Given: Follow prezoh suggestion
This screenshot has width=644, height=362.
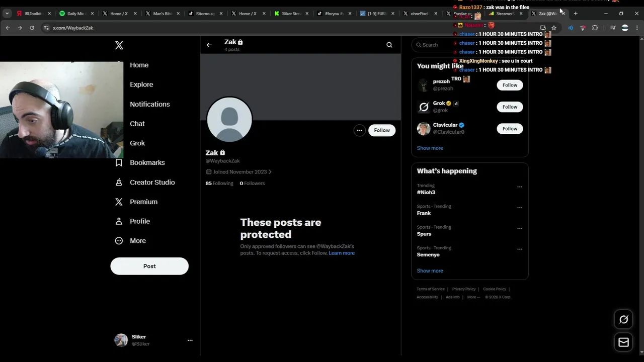Looking at the screenshot, I should pyautogui.click(x=510, y=85).
